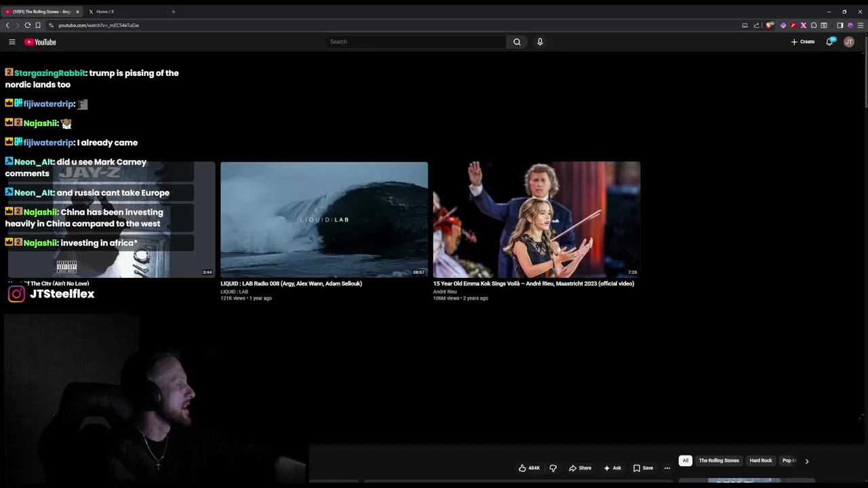Click the Brave Shields lion icon
The height and width of the screenshot is (488, 868).
click(x=770, y=25)
